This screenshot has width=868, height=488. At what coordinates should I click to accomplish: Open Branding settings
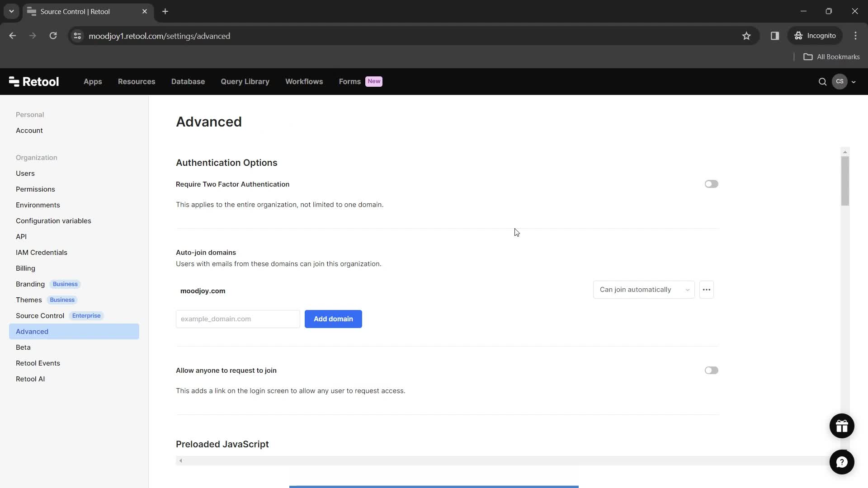pos(30,284)
